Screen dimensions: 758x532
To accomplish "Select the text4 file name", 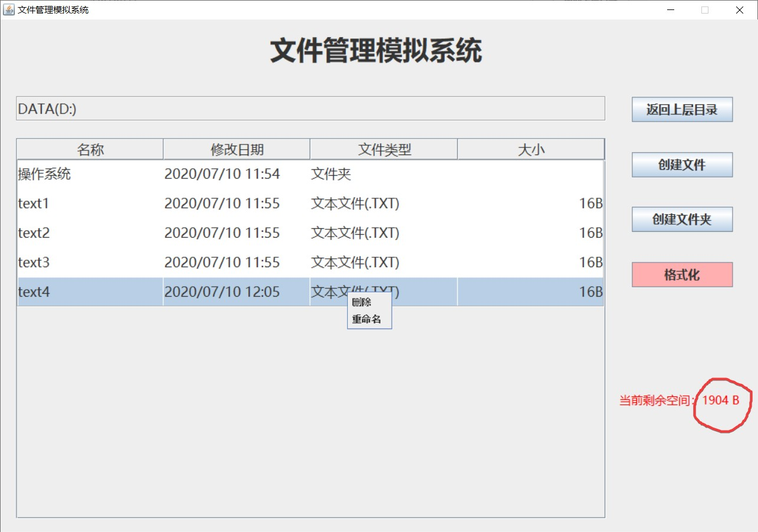I will coord(34,292).
